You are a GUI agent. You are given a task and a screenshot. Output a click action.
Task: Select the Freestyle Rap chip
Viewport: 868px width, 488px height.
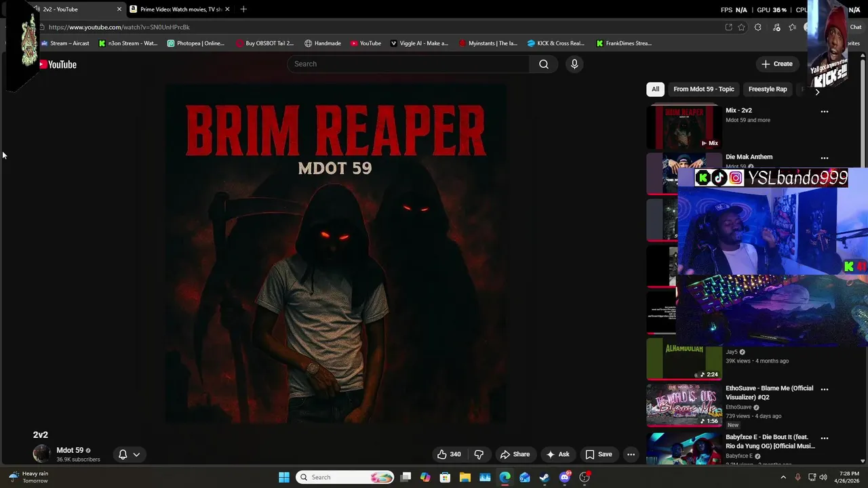(x=768, y=89)
